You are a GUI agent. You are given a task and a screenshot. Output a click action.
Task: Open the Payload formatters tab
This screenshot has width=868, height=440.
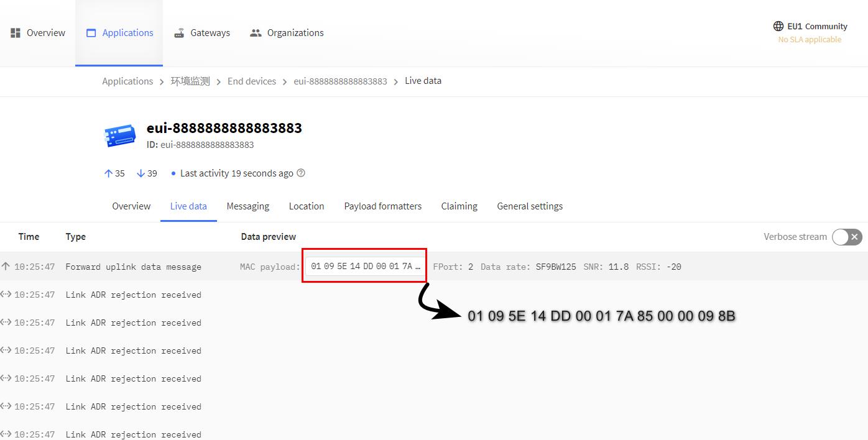[383, 206]
